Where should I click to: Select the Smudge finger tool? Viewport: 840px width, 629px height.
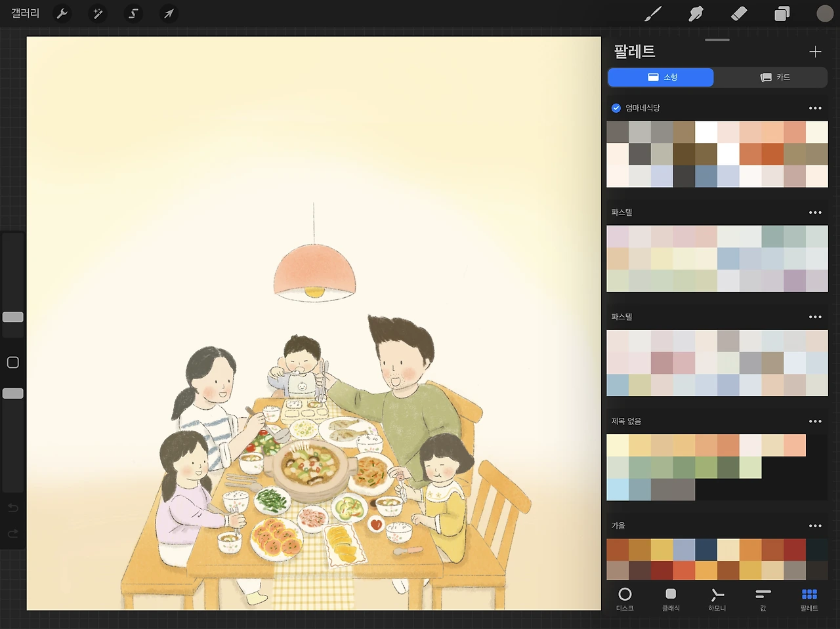click(x=696, y=13)
